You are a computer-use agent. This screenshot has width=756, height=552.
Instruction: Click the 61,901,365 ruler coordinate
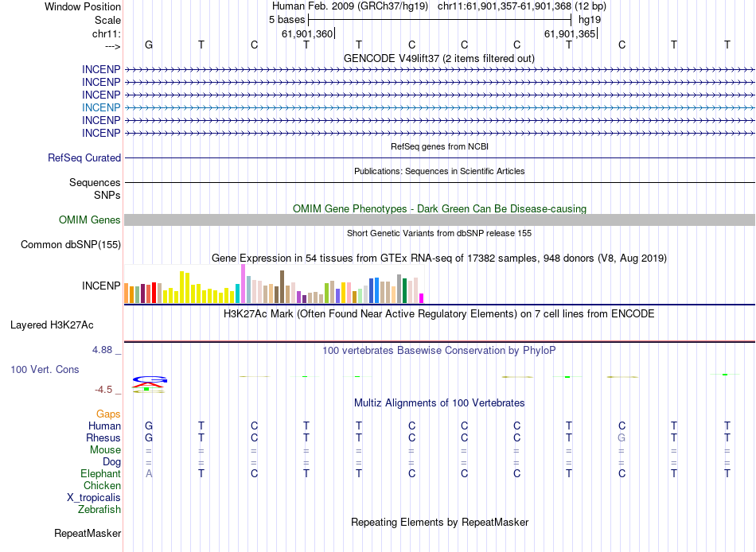coord(570,33)
